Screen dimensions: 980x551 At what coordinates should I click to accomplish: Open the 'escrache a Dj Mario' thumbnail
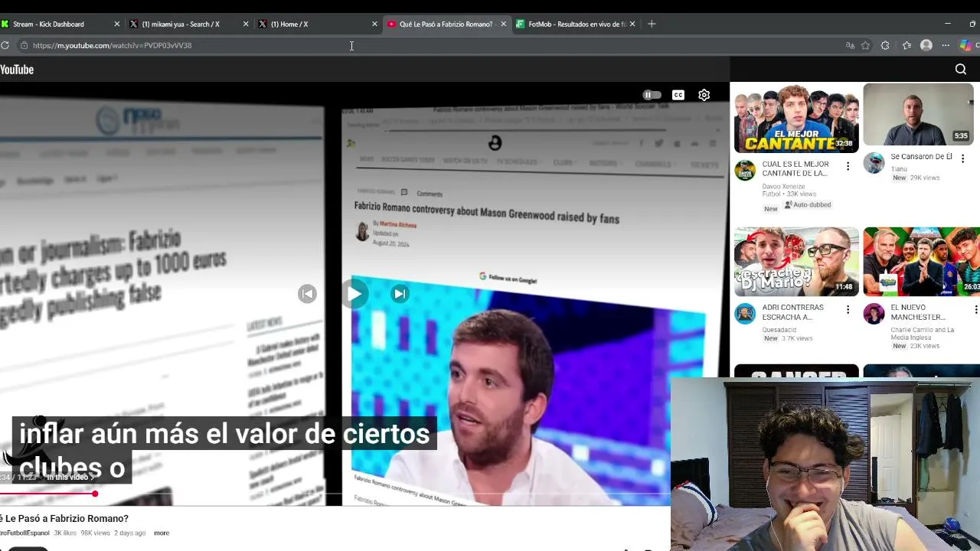tap(796, 262)
